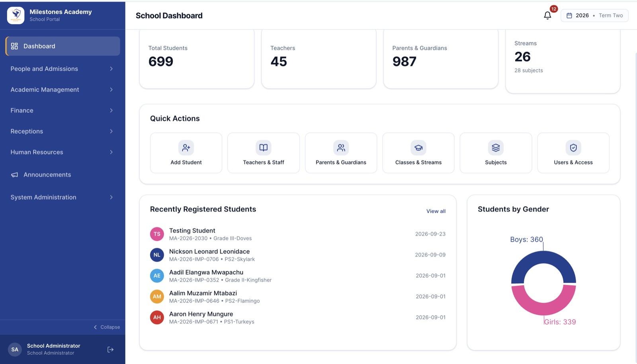Click the NL avatar for Nickson Leonard
The height and width of the screenshot is (364, 637).
click(157, 255)
